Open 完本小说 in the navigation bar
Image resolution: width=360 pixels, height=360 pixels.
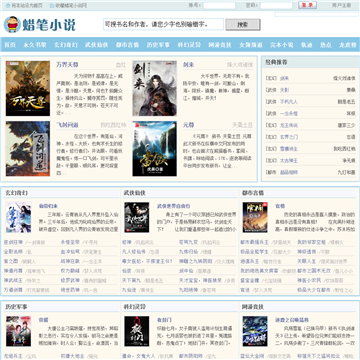pos(281,45)
